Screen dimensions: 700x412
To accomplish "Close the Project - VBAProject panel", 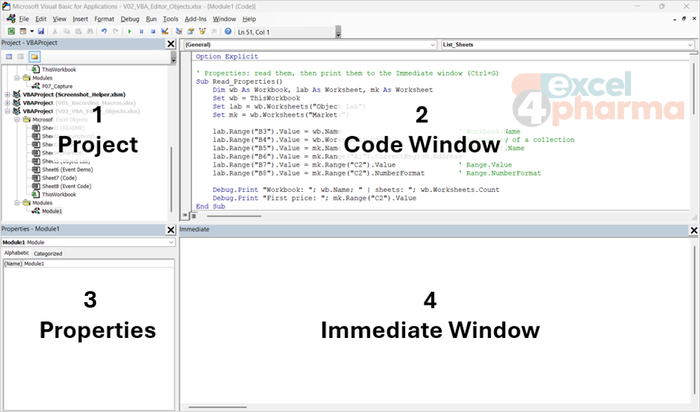I will pos(171,44).
